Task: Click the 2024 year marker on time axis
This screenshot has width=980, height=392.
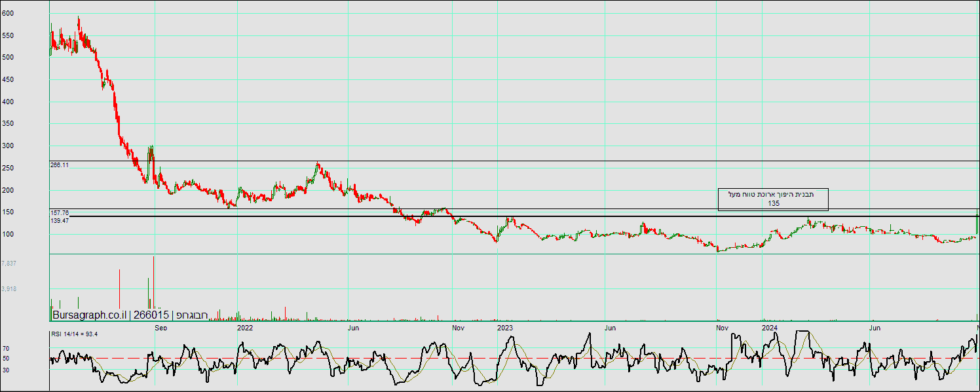Action: [x=769, y=327]
